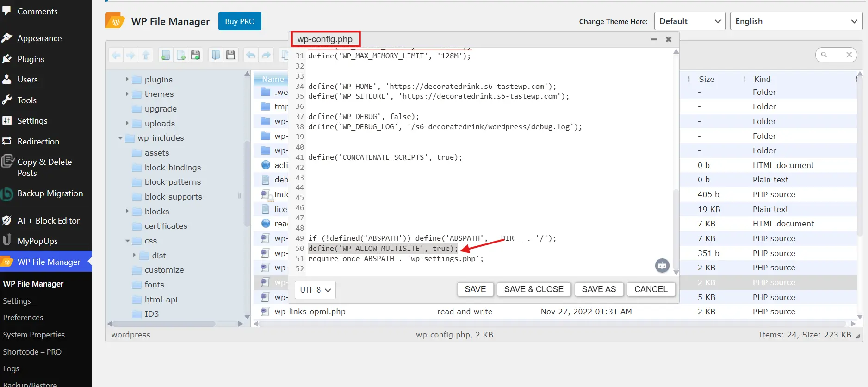Open MyPopUps menu item
The height and width of the screenshot is (387, 868).
pos(37,241)
